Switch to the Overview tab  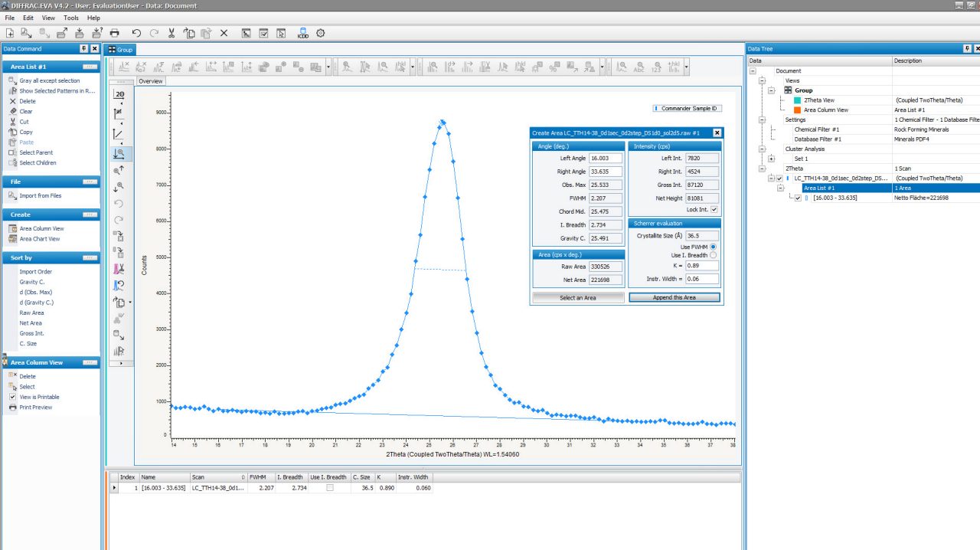point(150,81)
